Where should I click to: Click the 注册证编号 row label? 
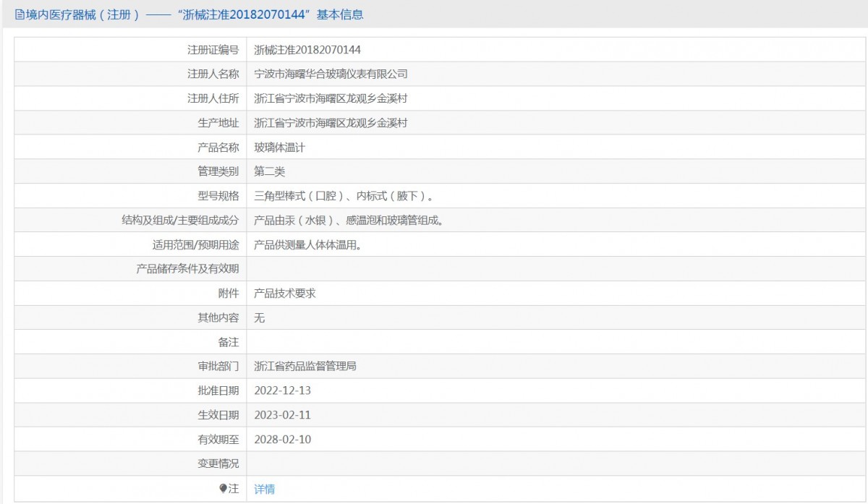coord(213,50)
